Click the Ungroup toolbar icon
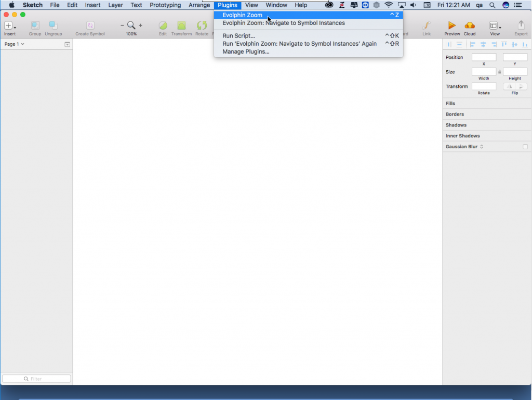This screenshot has height=400, width=532. [54, 25]
